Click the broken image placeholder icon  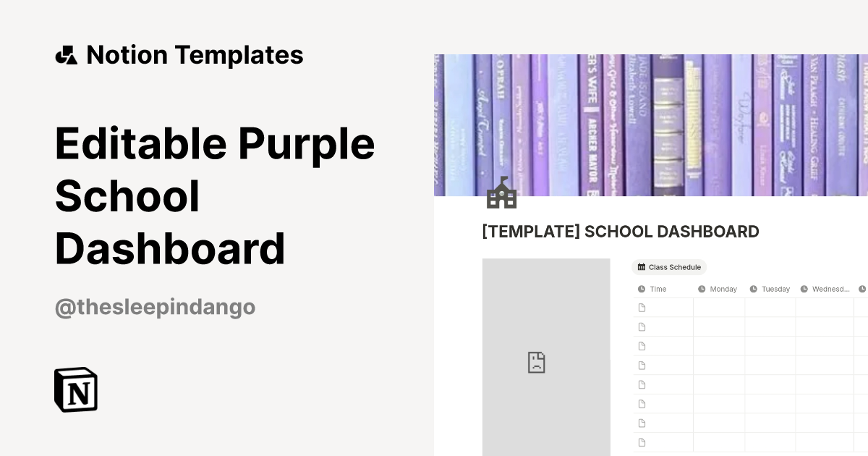(537, 362)
